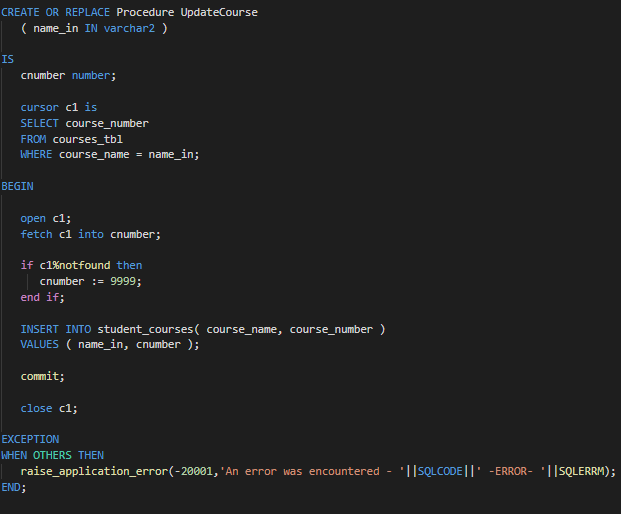The image size is (621, 514).
Task: Click the final 'END;' line
Action: click(x=14, y=487)
